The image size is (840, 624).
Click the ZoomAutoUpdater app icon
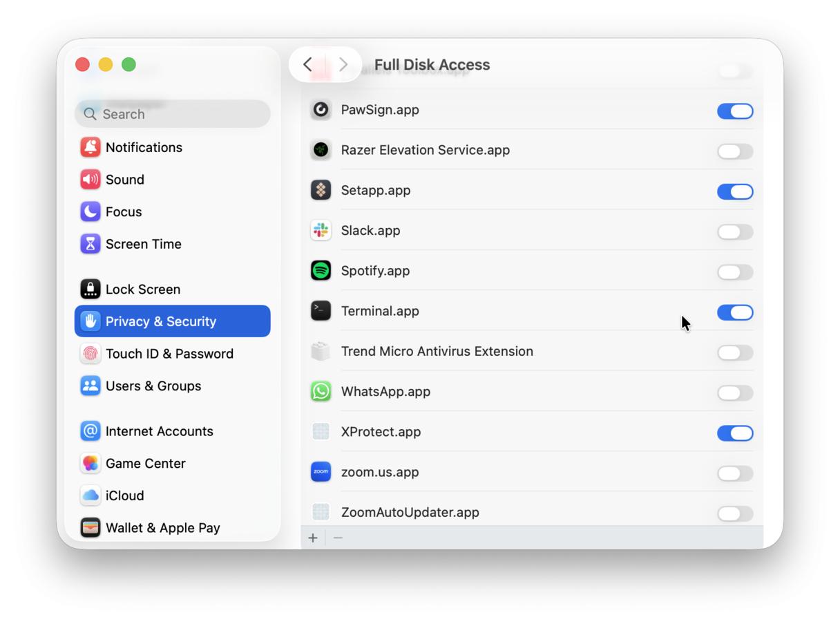click(x=321, y=512)
